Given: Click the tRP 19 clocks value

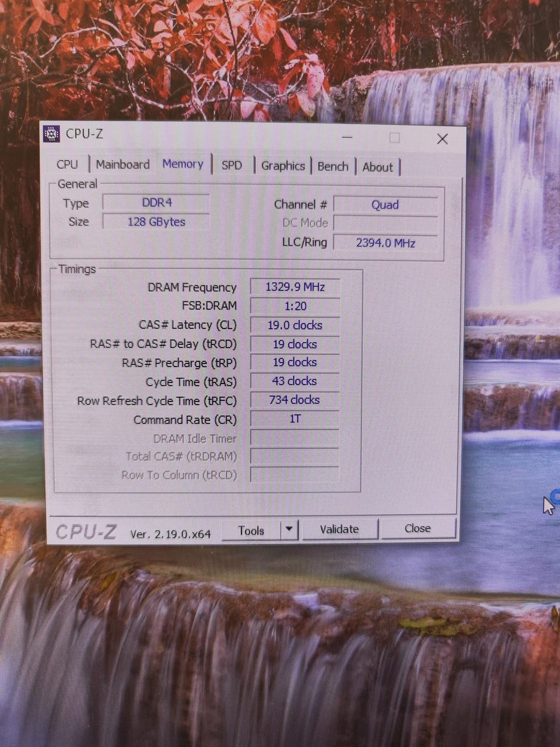Looking at the screenshot, I should pos(295,362).
